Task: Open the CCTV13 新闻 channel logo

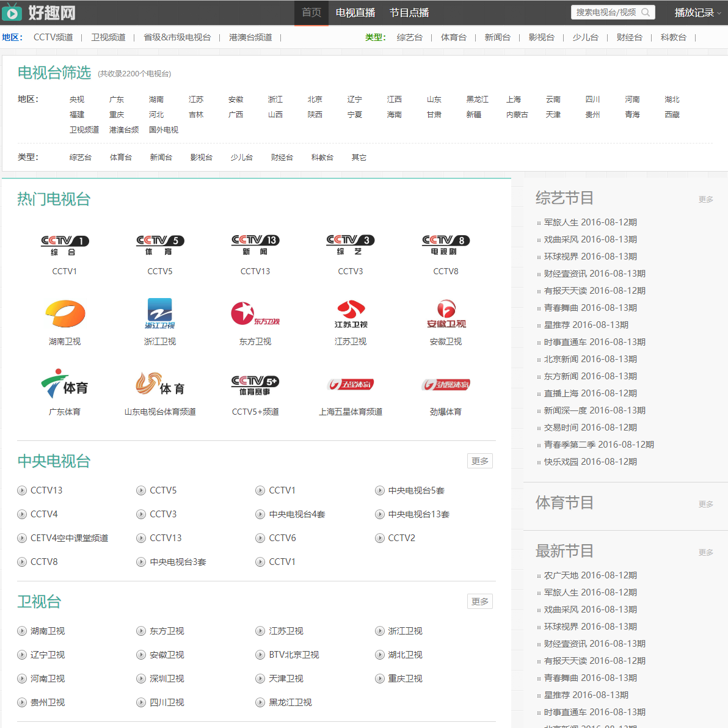Action: 255,246
